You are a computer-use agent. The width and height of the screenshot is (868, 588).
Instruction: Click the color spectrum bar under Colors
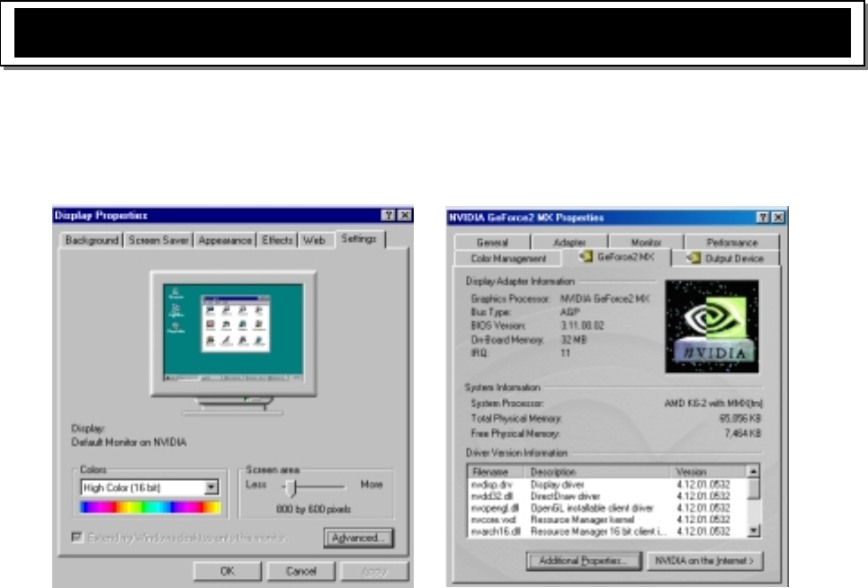point(150,507)
